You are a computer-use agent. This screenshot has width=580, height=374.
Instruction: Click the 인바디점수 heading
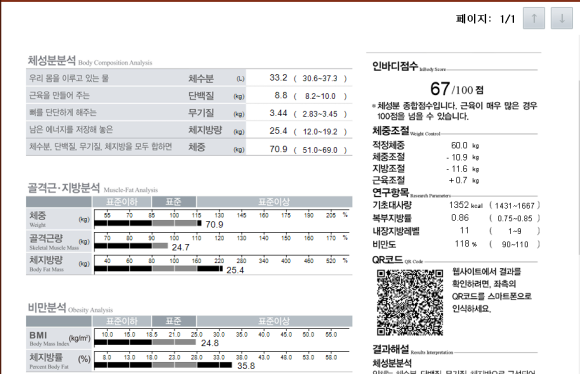pos(395,66)
